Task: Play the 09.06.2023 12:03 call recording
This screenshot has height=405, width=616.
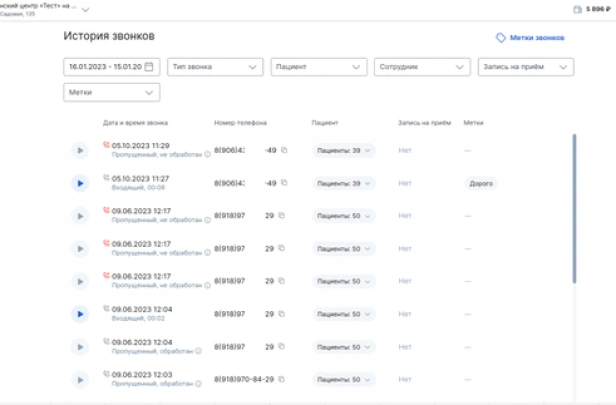Action: click(80, 380)
